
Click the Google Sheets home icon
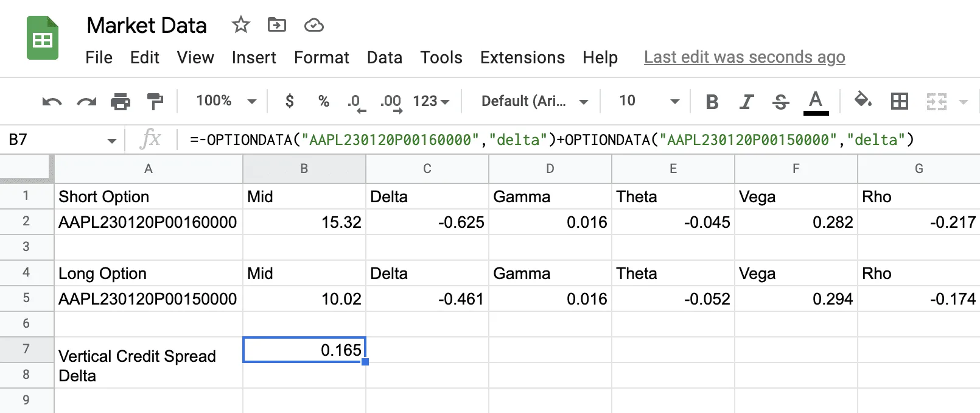click(x=43, y=38)
